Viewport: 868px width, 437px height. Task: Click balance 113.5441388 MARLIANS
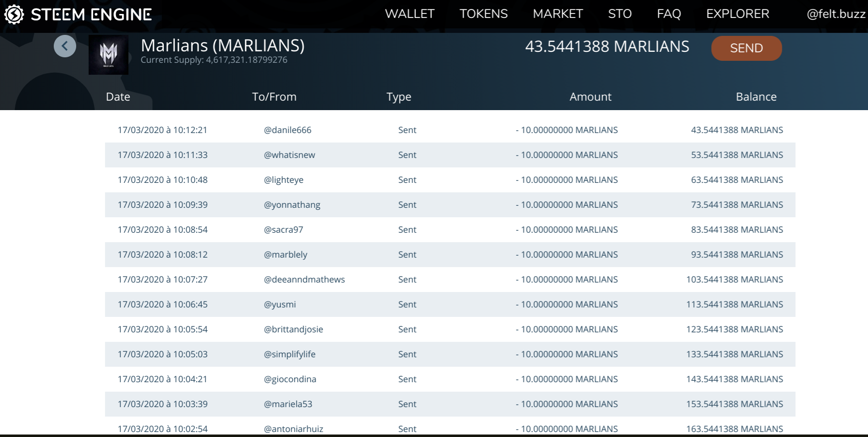coord(735,304)
